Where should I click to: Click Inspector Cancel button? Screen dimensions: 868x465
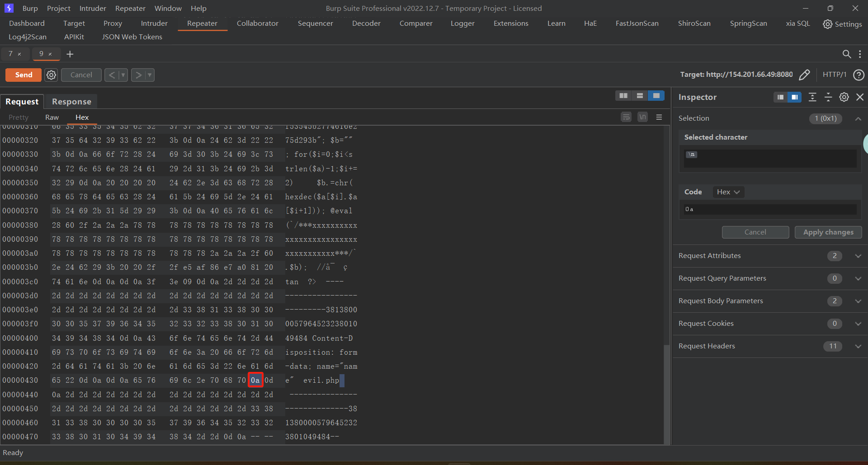pos(755,232)
